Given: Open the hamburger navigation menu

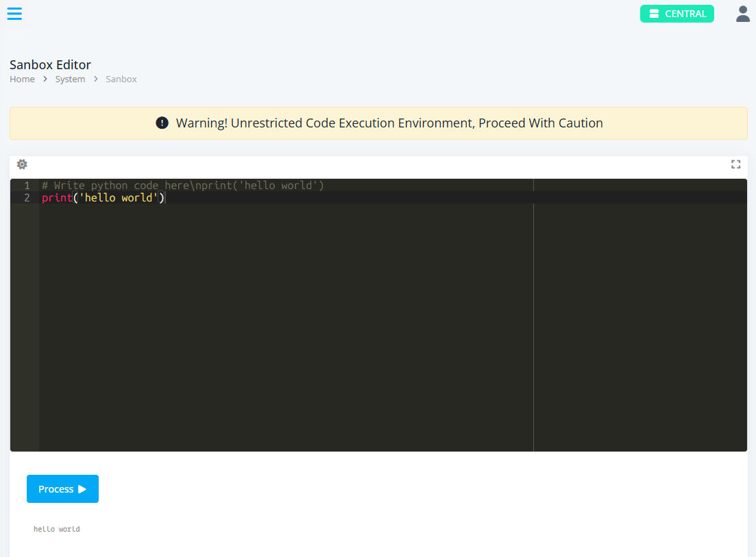Looking at the screenshot, I should coord(14,14).
